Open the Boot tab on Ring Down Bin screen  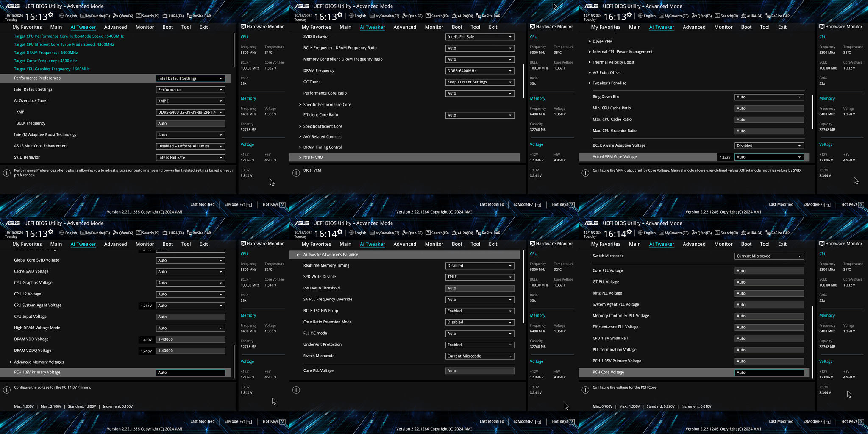[x=746, y=27]
